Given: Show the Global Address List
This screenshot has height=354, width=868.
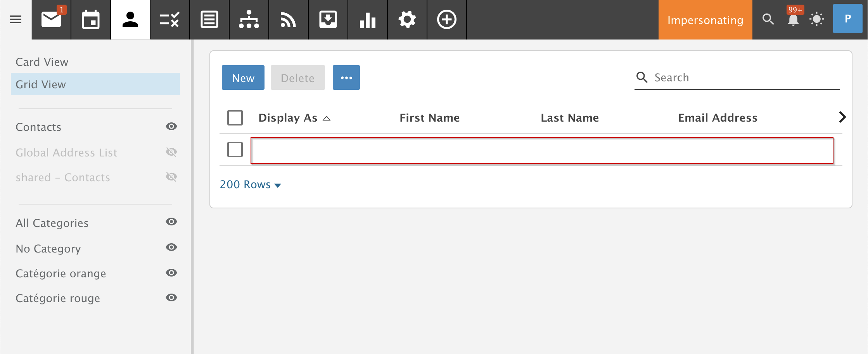Looking at the screenshot, I should [171, 152].
